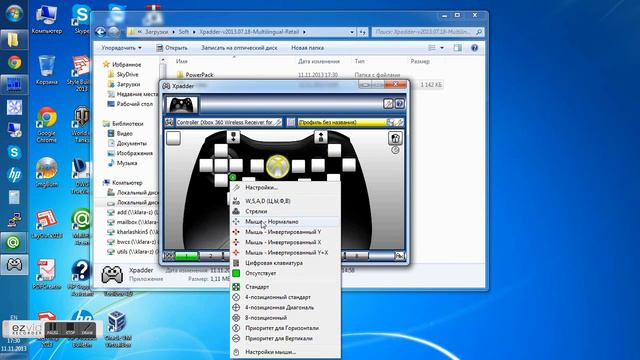
Task: Choose Цифровая клавиатура in context menu
Action: coord(285,263)
